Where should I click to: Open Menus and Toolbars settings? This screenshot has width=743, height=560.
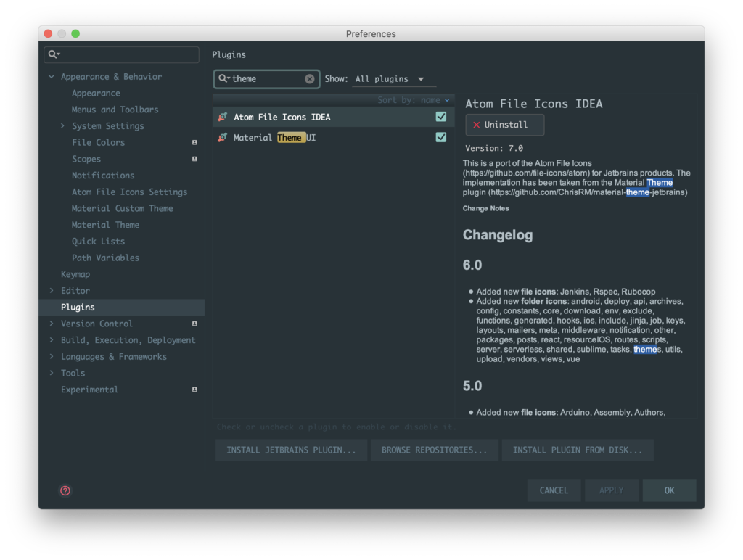click(115, 110)
